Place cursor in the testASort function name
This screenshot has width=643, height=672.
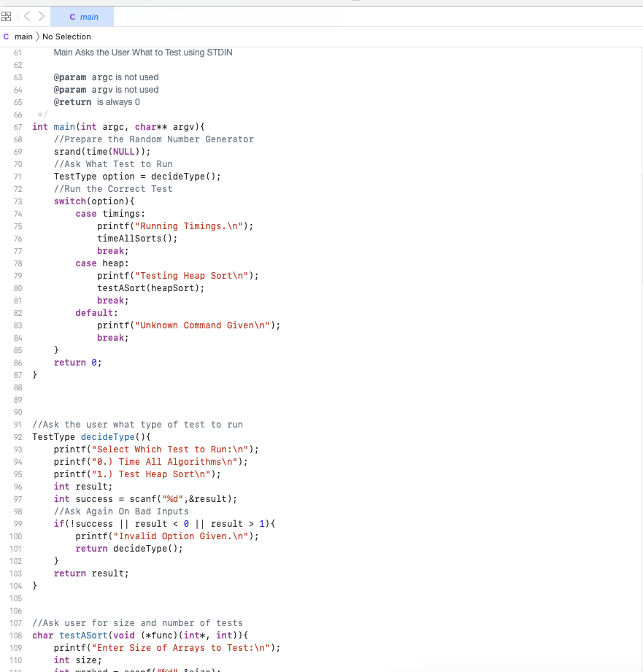click(82, 635)
